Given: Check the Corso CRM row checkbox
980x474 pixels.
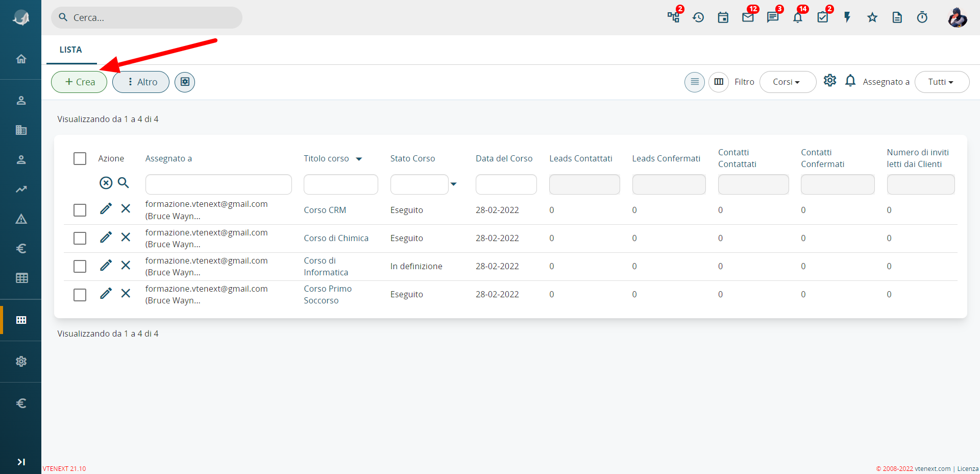Looking at the screenshot, I should click(80, 210).
